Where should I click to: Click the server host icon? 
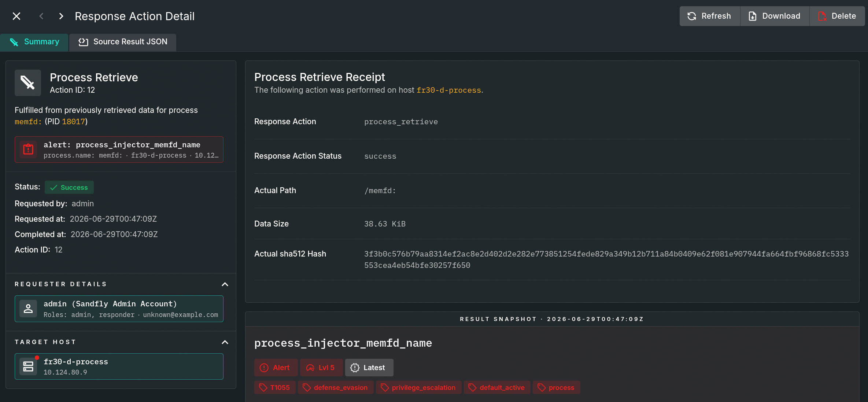(28, 366)
